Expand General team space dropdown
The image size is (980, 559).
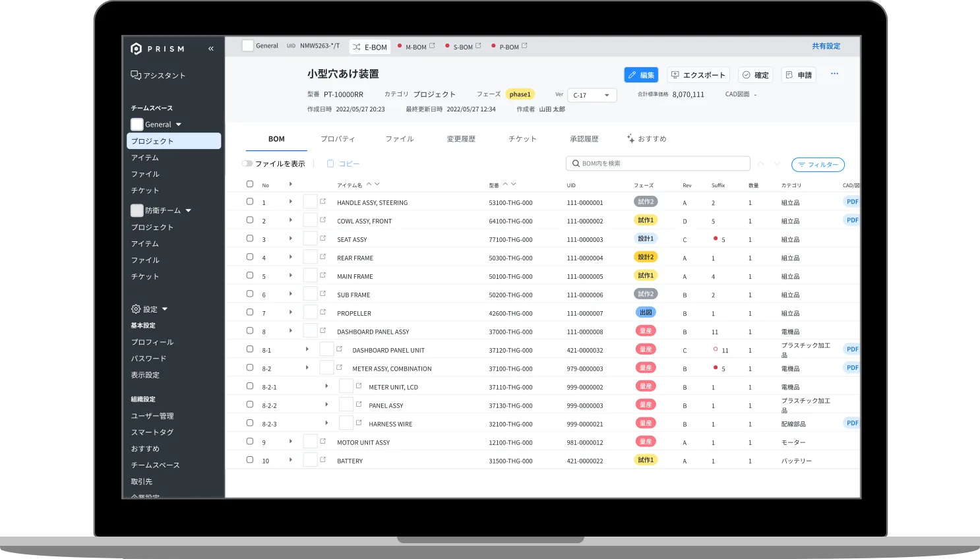[x=179, y=125]
